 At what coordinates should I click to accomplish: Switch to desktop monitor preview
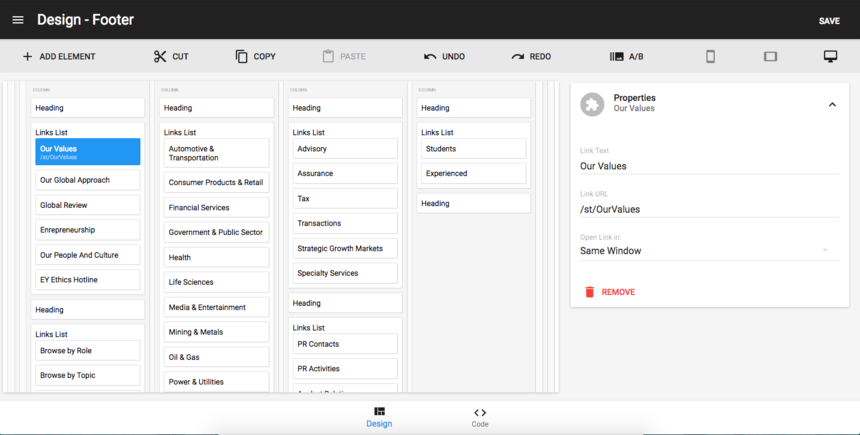pyautogui.click(x=830, y=57)
